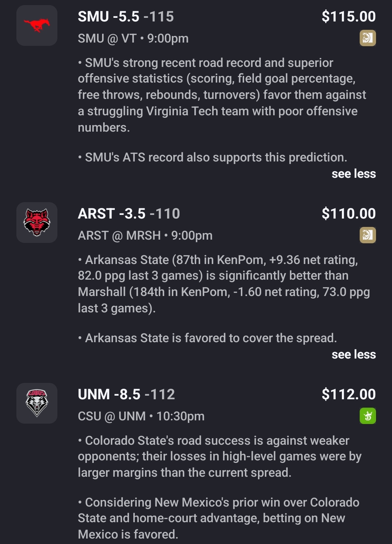Open the CSU @ UNM 10:30pm matchup
This screenshot has height=544, width=392.
click(141, 416)
